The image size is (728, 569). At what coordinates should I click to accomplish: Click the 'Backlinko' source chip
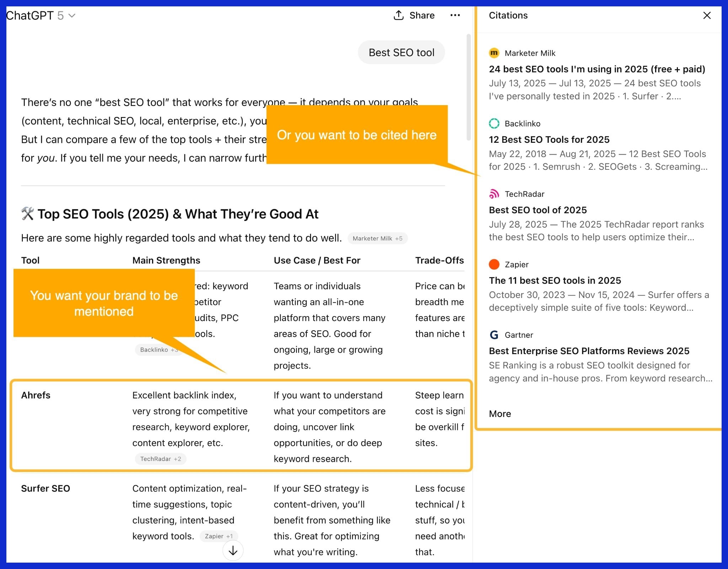tap(159, 350)
